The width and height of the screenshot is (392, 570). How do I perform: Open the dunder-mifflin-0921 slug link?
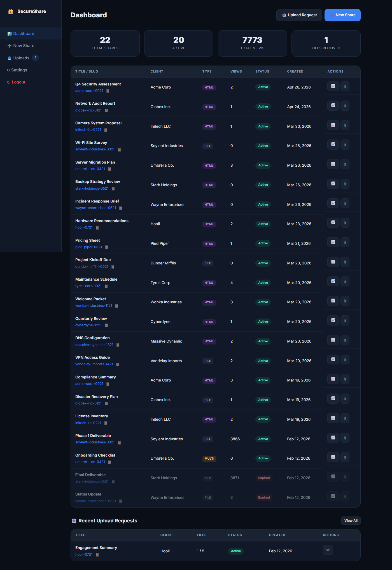pos(92,267)
